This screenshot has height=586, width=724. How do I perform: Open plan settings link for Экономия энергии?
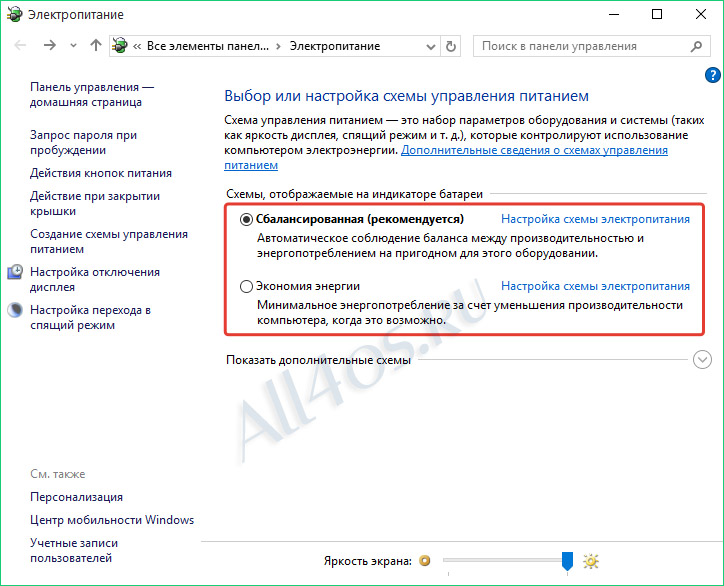[595, 286]
